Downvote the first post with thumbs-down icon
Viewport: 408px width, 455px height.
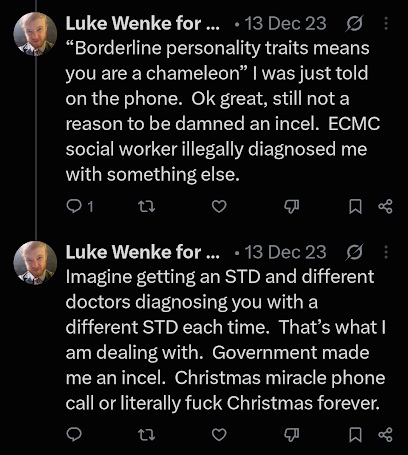(291, 207)
